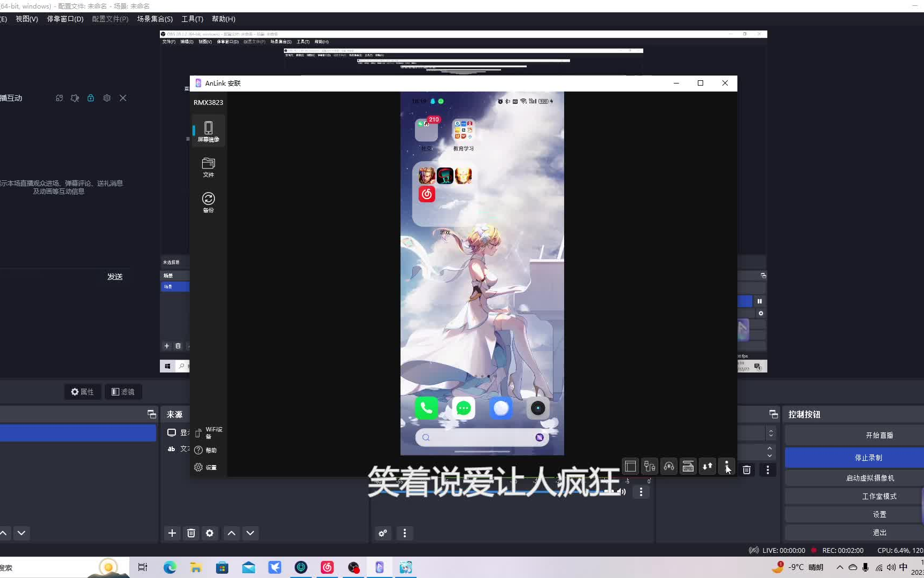Select the highlighted scene in scenes list

[78, 433]
